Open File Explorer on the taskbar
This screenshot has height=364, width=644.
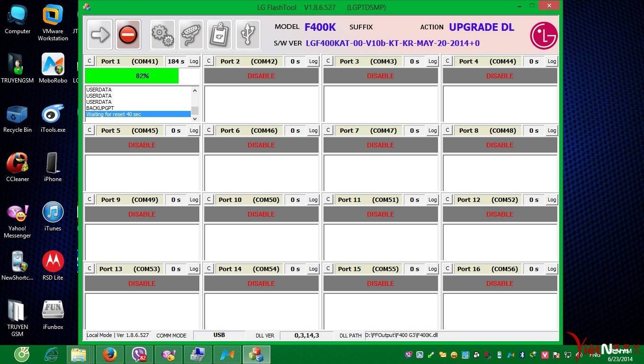79,355
